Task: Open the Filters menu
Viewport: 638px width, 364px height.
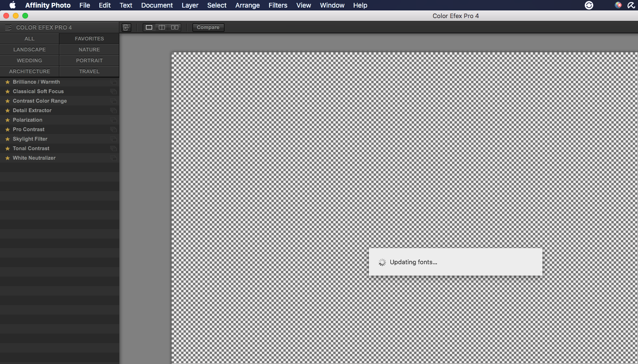Action: [x=278, y=5]
